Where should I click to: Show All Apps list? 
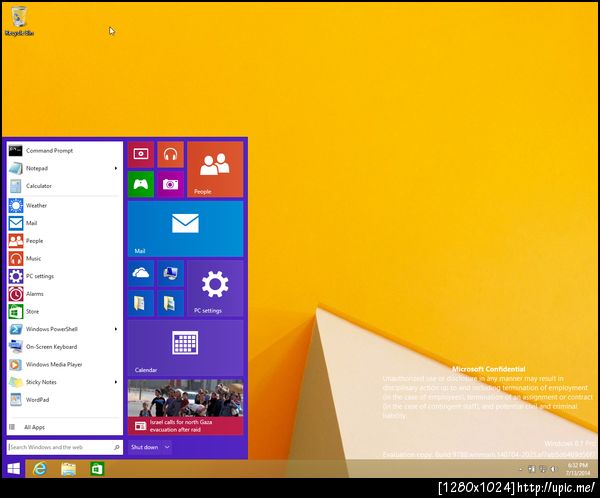tap(64, 427)
